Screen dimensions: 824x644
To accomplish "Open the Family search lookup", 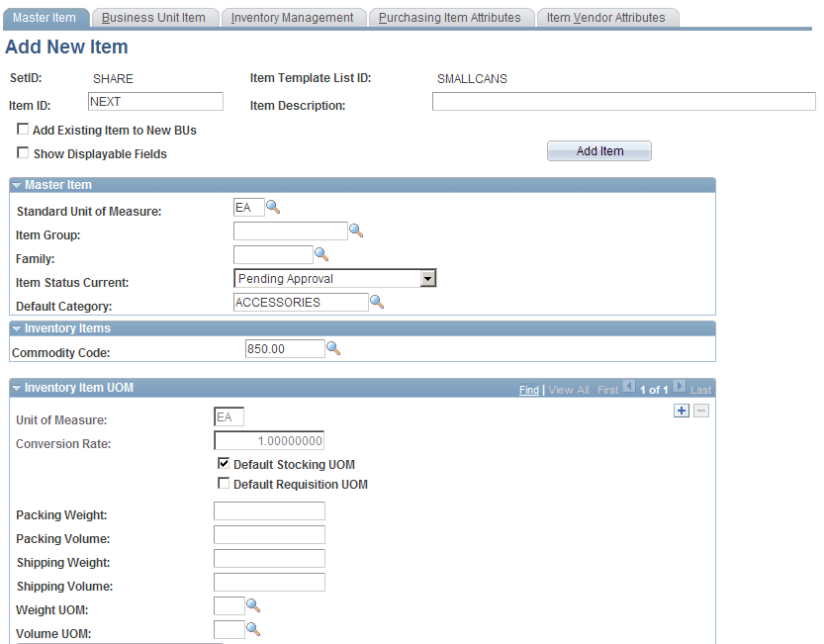I will pyautogui.click(x=321, y=253).
